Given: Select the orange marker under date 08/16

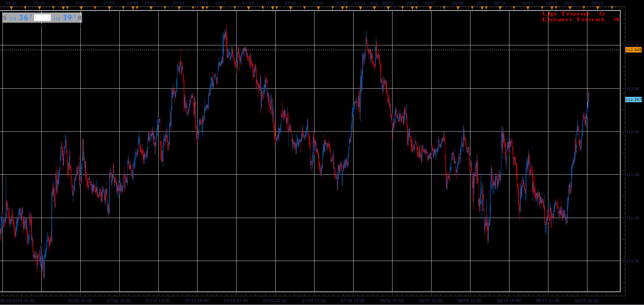Looking at the screenshot, I should coord(527,8).
